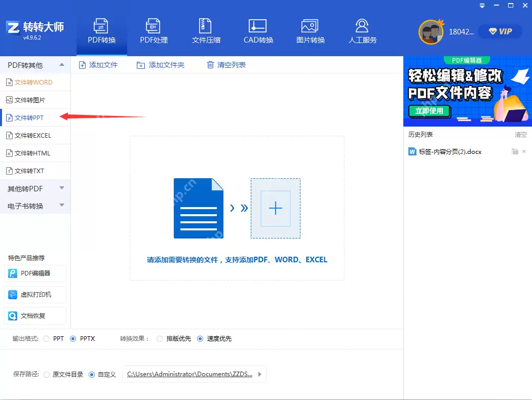Image resolution: width=532 pixels, height=400 pixels.
Task: Click 立即使用 in the PDF editor ad
Action: point(429,111)
